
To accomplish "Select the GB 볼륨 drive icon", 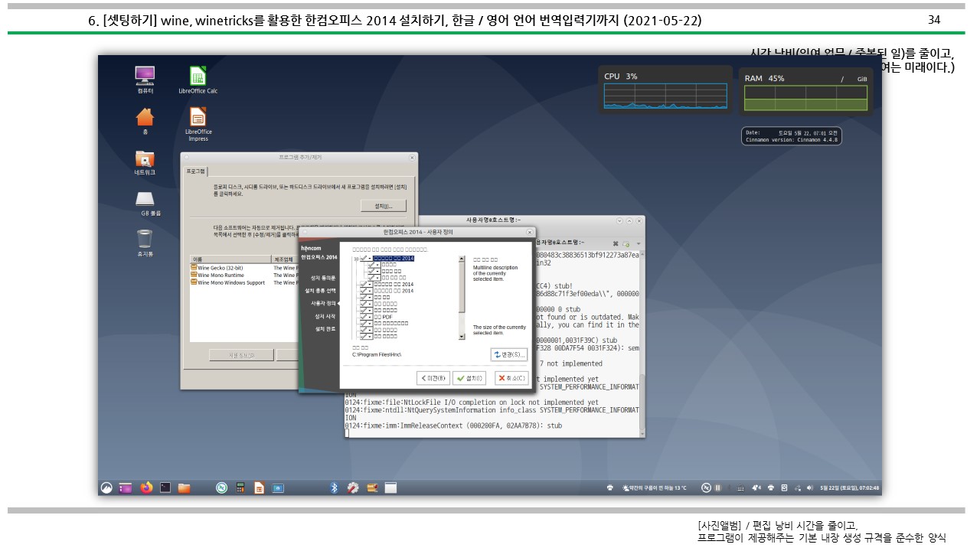I will click(145, 203).
